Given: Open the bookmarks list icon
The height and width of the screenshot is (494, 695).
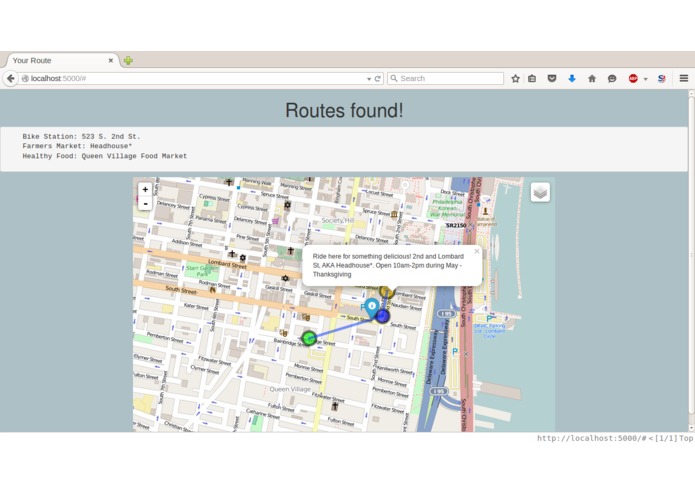Looking at the screenshot, I should tap(532, 78).
